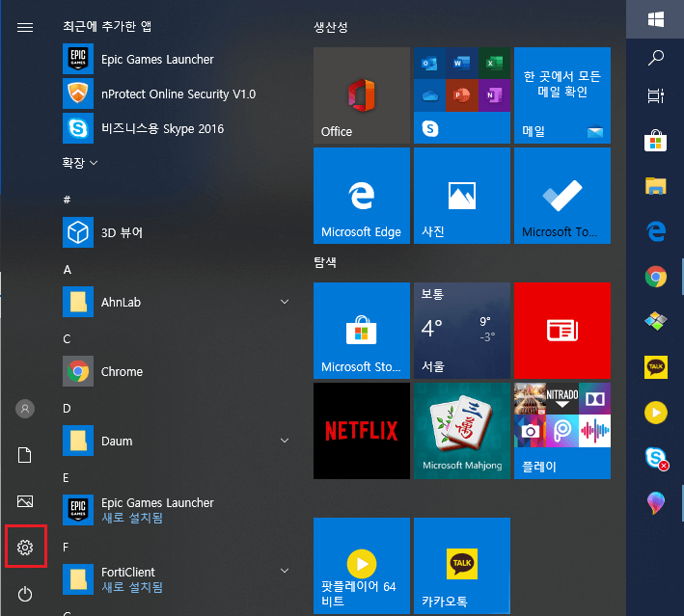Open Paint 3D from the taskbar
The height and width of the screenshot is (616, 684).
[x=656, y=502]
